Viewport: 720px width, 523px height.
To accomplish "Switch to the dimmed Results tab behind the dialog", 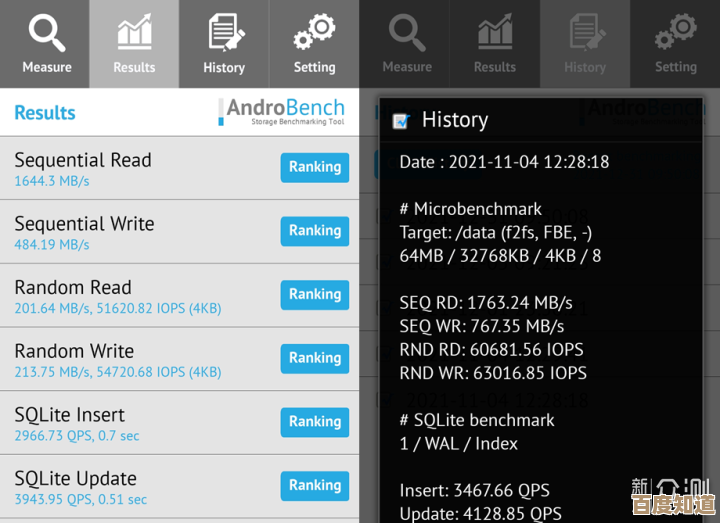I will coord(495,45).
